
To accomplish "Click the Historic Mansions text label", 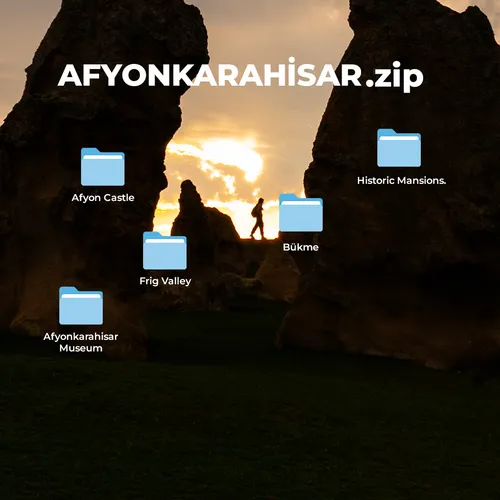I will [401, 181].
